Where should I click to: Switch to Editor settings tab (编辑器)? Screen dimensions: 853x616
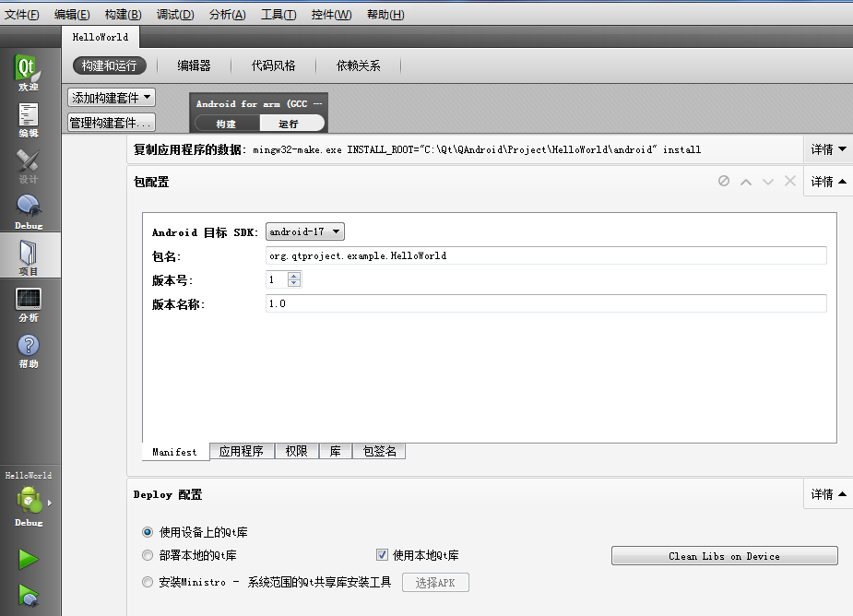coord(194,65)
